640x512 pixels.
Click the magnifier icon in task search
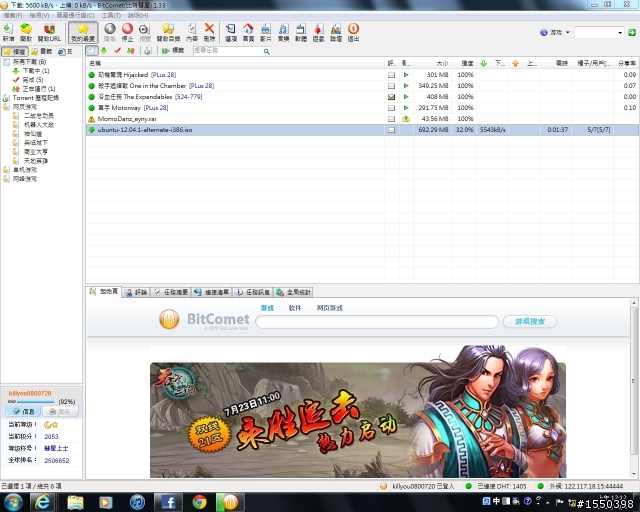click(267, 51)
